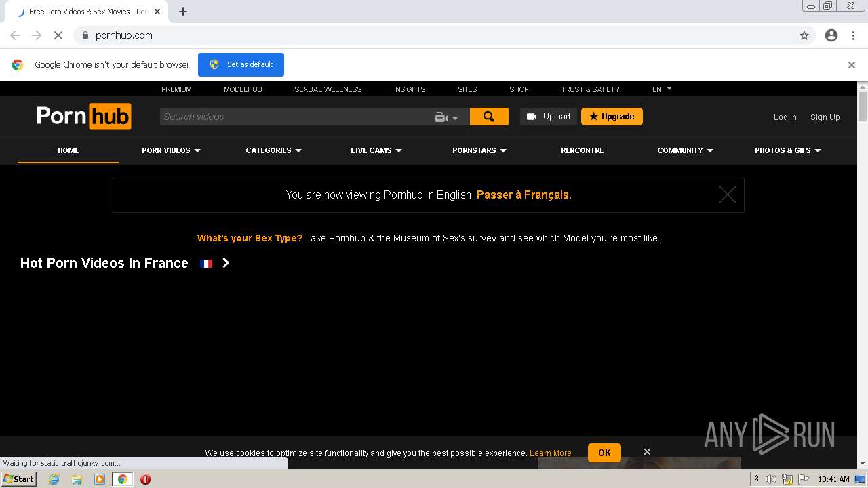
Task: Open the SHOP top link
Action: click(519, 89)
